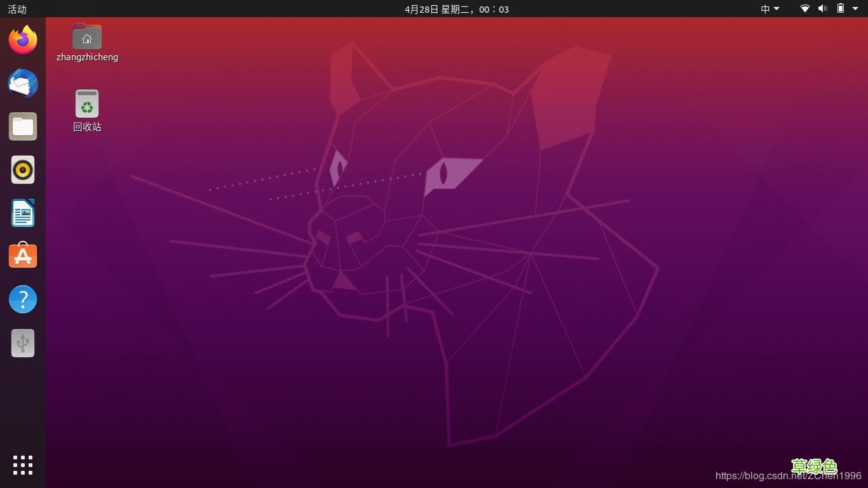Launch the Rhythmbox music player
This screenshot has width=868, height=488.
tap(22, 170)
